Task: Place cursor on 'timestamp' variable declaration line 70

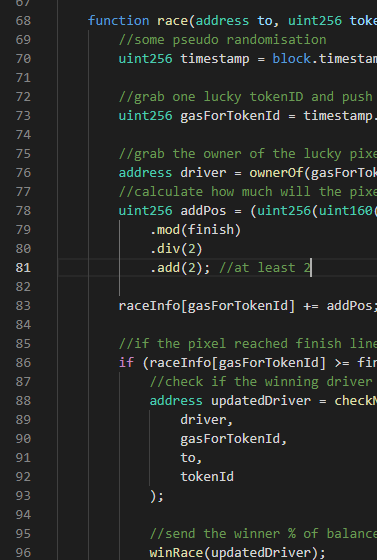Action: [215, 59]
